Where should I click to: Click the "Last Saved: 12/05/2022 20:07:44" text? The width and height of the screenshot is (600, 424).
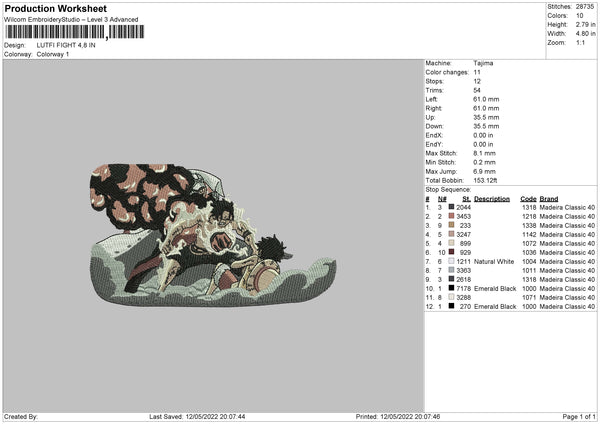coord(197,416)
